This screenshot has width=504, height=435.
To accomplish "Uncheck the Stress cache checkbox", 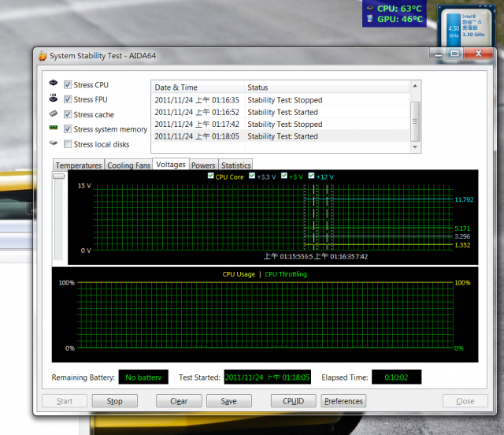I will tap(68, 114).
